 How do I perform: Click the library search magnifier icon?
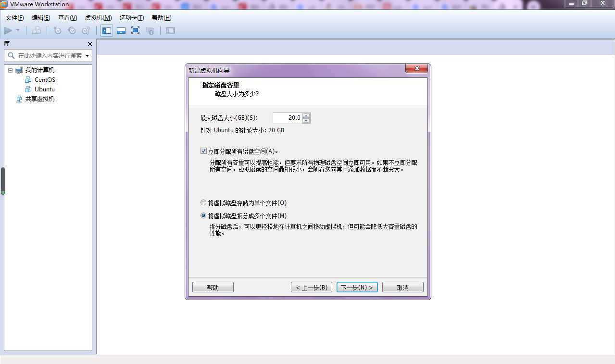point(12,56)
